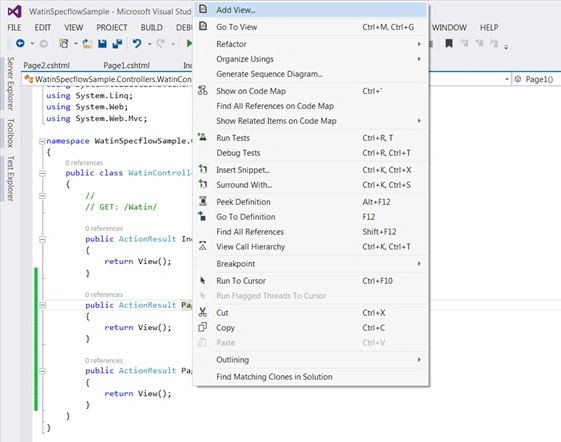This screenshot has width=561, height=442.
Task: Click the Save All toolbar icon
Action: (x=117, y=44)
